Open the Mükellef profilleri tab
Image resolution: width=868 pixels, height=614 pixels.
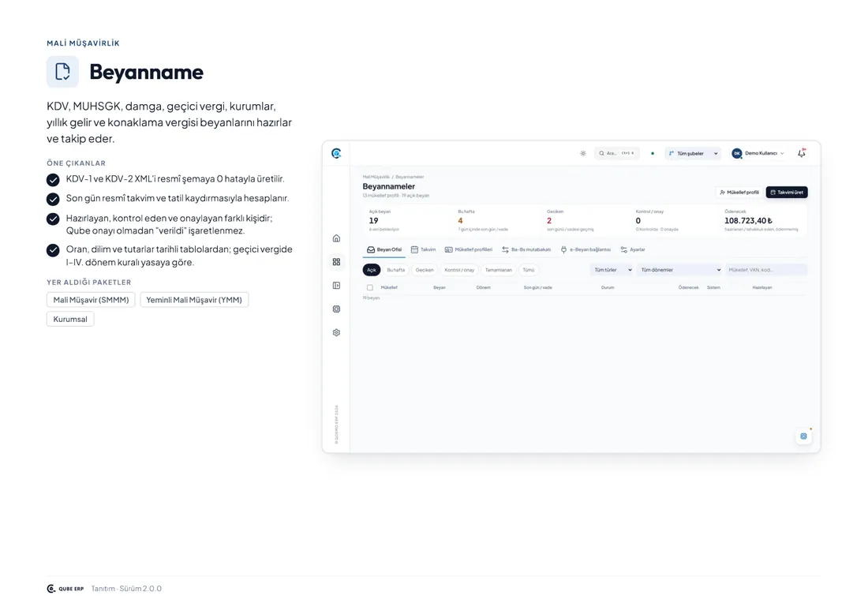[x=468, y=249]
